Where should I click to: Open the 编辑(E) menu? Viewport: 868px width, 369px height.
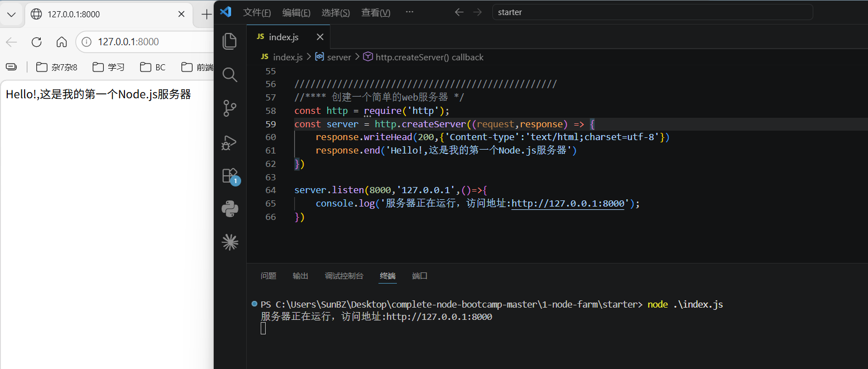click(296, 12)
